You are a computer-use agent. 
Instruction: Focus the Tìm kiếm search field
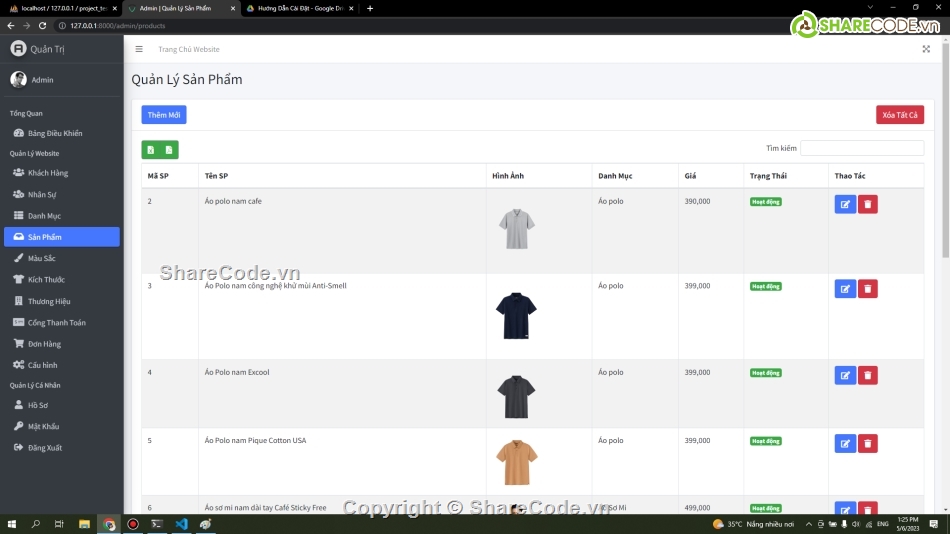[862, 148]
